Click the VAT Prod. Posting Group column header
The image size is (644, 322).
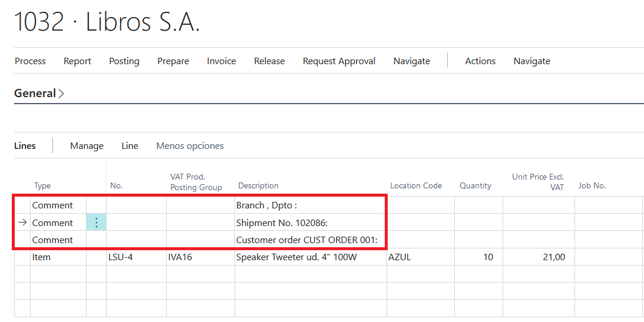click(196, 182)
